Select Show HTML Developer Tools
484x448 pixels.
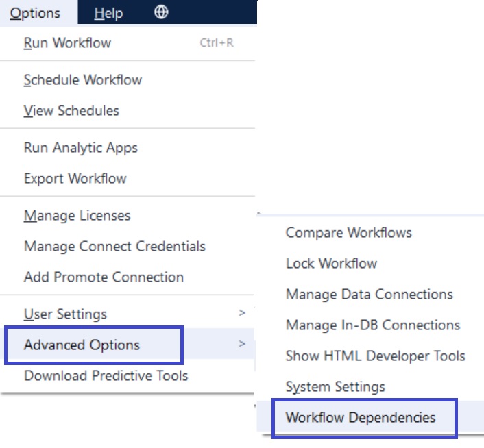(x=370, y=356)
